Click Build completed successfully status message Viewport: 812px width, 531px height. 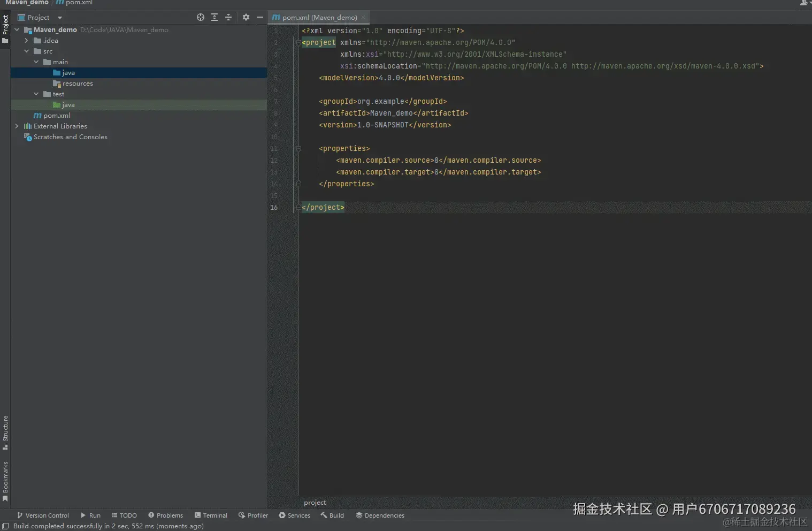coord(108,526)
